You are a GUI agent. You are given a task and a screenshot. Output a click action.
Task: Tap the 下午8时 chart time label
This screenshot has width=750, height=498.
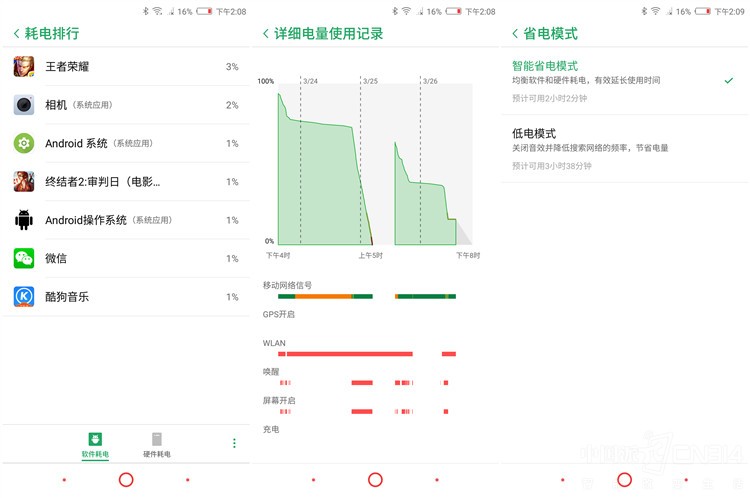point(468,255)
